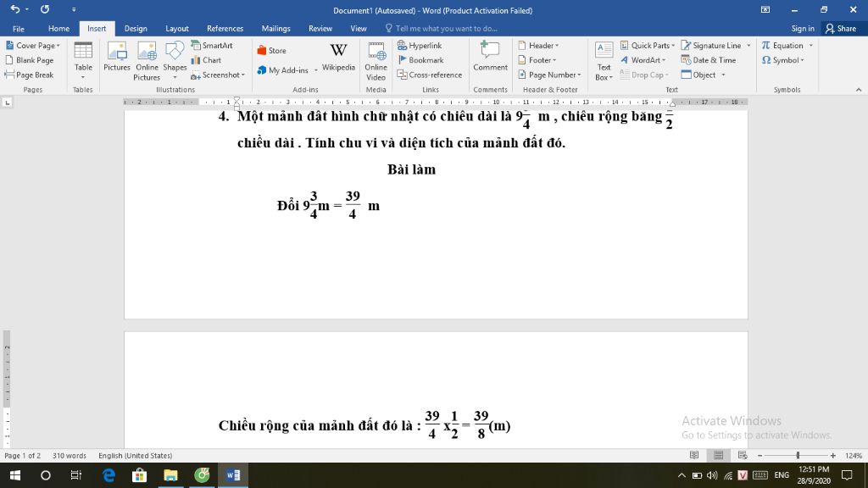Collapse the ribbon

click(859, 90)
